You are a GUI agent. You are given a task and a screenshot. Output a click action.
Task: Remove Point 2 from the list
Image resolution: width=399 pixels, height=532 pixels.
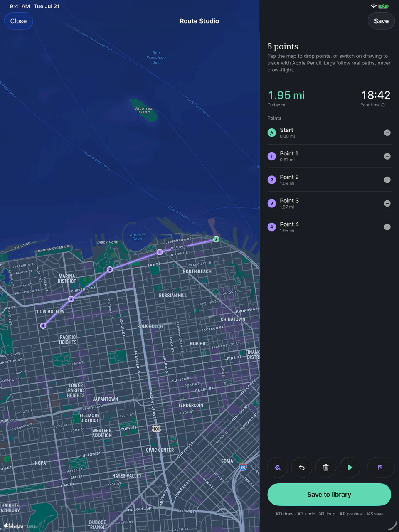387,180
